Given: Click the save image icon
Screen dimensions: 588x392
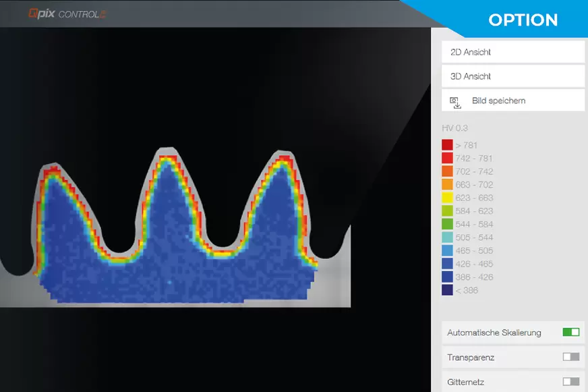Looking at the screenshot, I should [456, 101].
